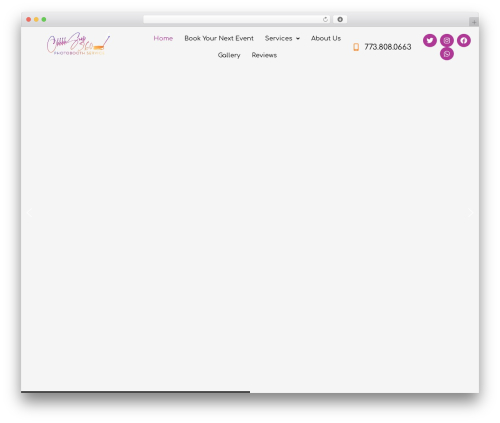
Task: Select the Home menu item
Action: click(x=163, y=38)
